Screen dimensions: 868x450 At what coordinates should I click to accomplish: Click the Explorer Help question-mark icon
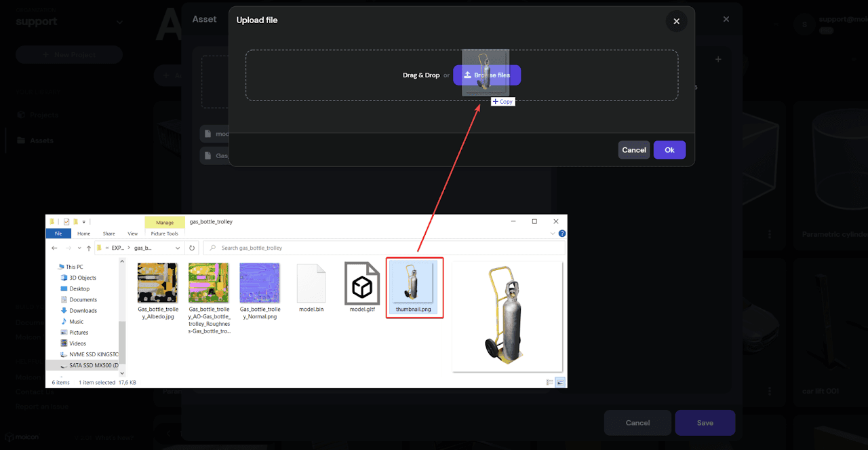[x=562, y=233]
